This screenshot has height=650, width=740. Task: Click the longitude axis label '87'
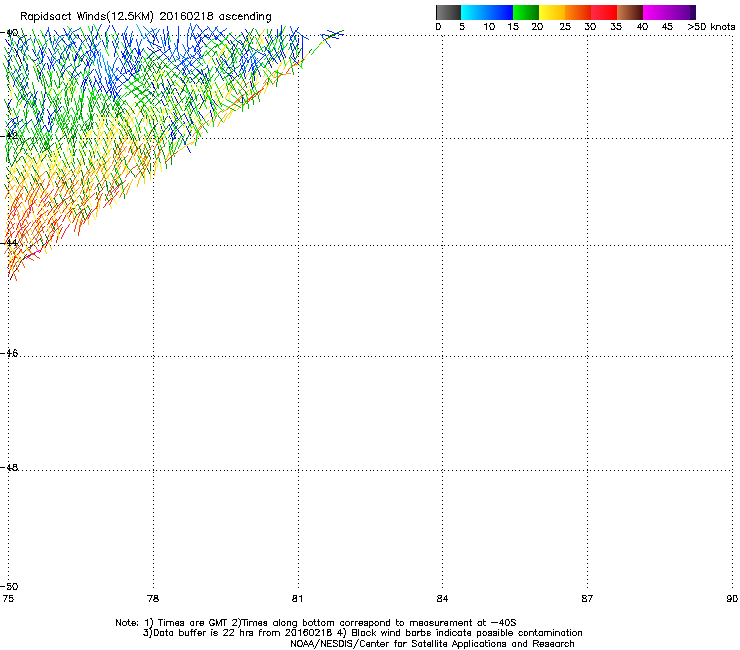(x=587, y=599)
